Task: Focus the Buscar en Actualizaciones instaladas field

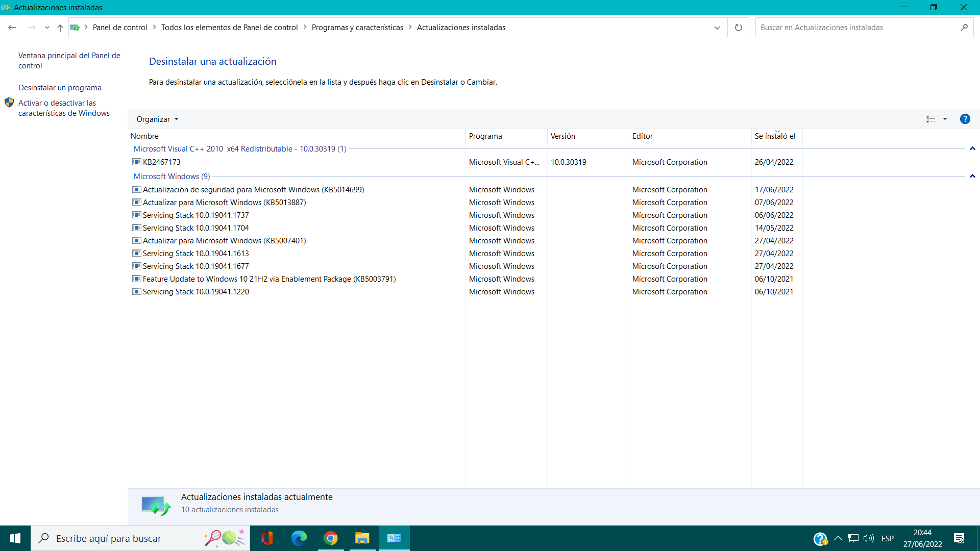Action: pyautogui.click(x=857, y=28)
